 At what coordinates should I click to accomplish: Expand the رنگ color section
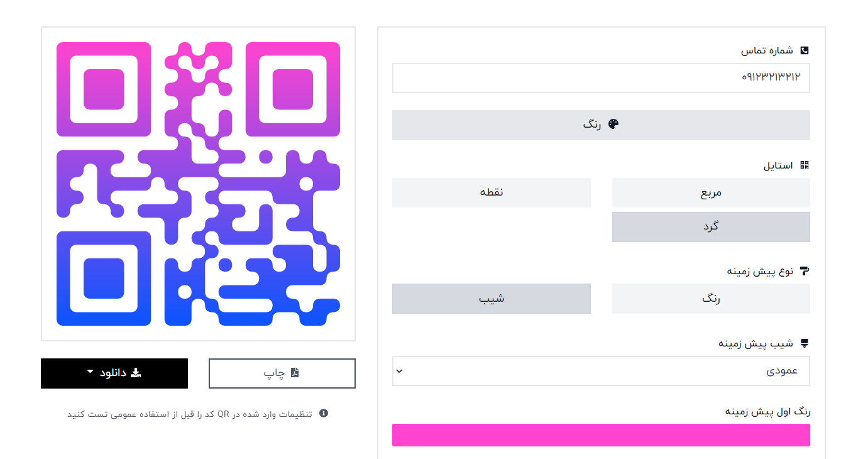(601, 124)
